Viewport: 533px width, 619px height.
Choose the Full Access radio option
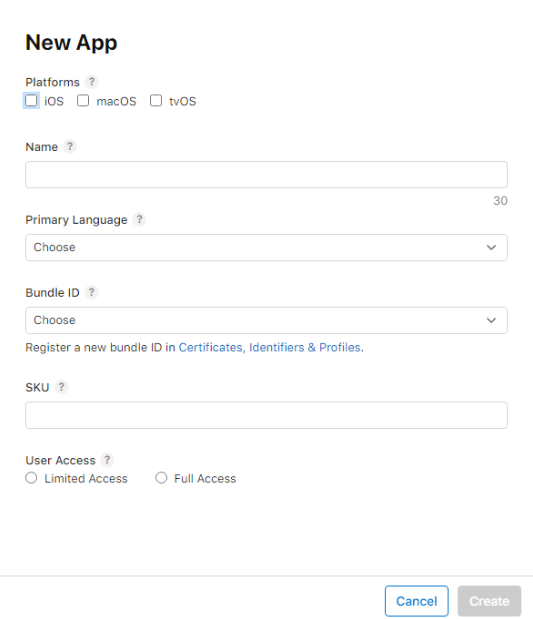coord(161,478)
